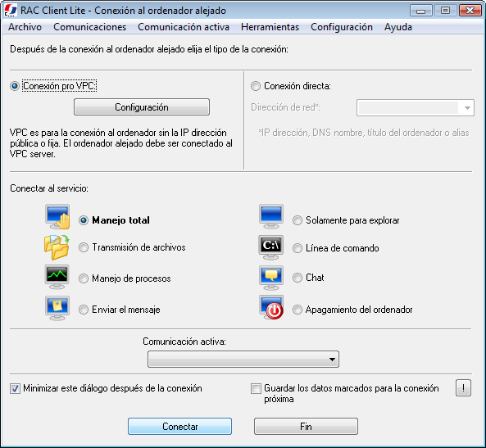Uncheck Minimizar este diálogo después de la conexión
The width and height of the screenshot is (486, 448).
[15, 388]
